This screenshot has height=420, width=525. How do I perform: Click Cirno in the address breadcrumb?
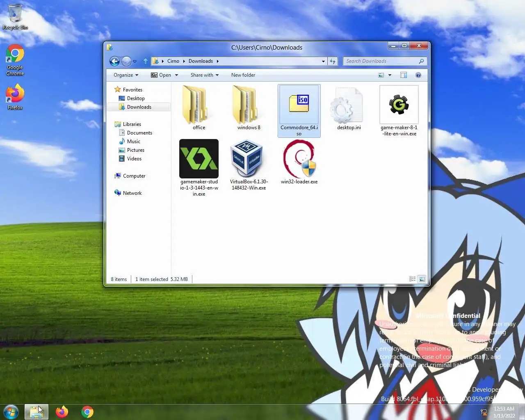[173, 61]
